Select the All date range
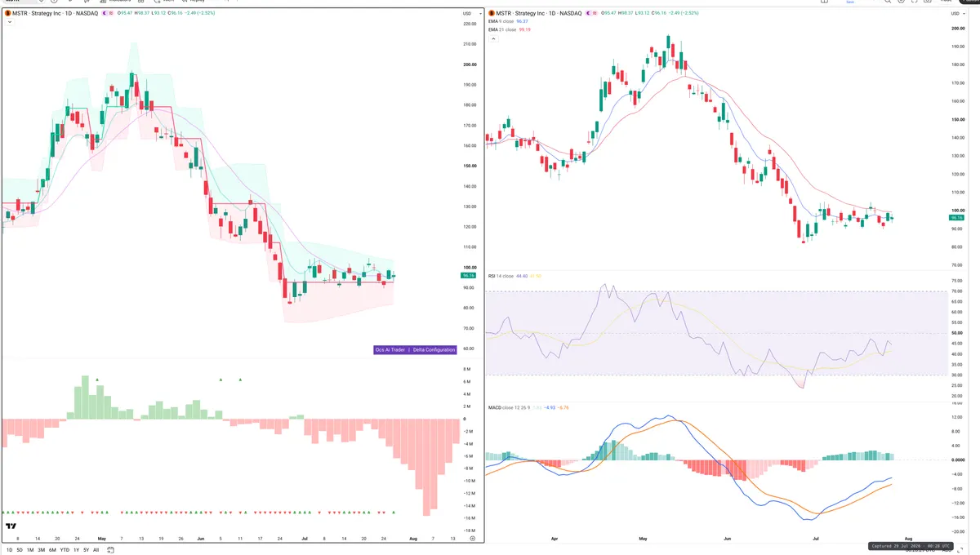This screenshot has width=980, height=555. pyautogui.click(x=96, y=550)
